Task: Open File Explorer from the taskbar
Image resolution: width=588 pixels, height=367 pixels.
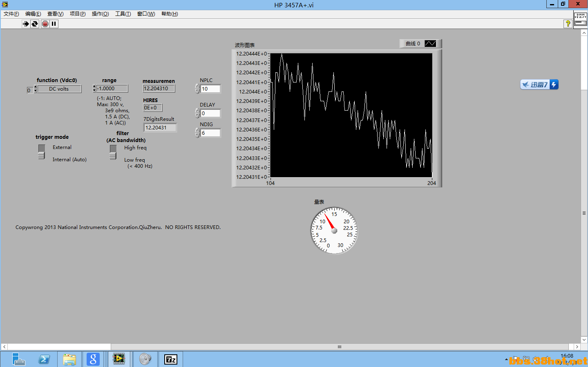Action: pos(69,359)
